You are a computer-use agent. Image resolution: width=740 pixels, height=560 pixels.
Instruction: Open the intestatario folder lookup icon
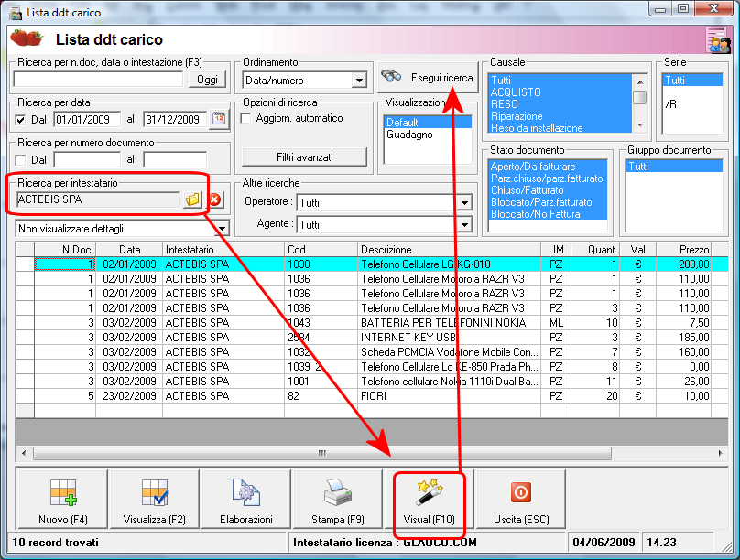192,199
